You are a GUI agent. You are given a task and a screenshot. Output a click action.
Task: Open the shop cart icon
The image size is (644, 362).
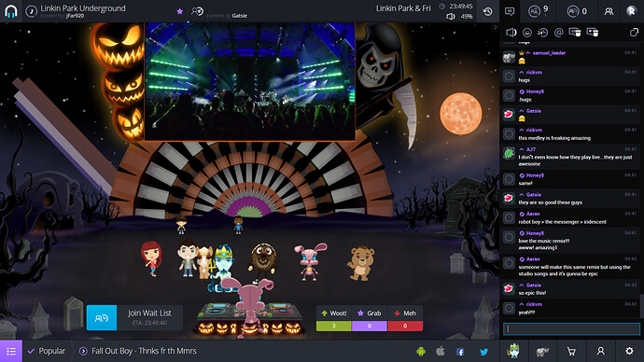click(x=571, y=351)
